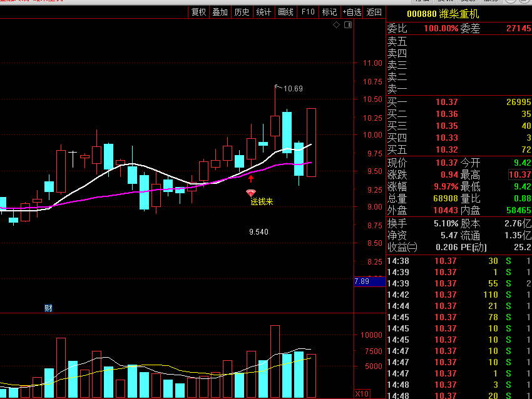Click the 股本 value 2.76亿
Image resolution: width=532 pixels, height=399 pixels.
[518, 224]
